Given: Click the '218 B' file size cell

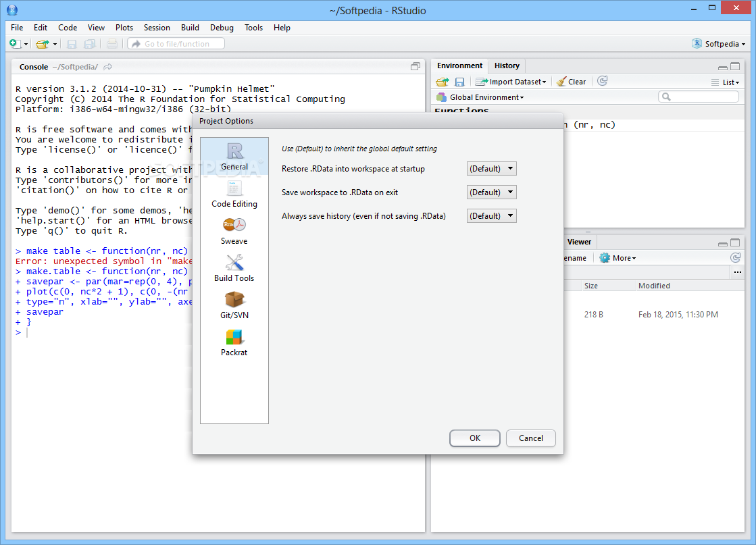Looking at the screenshot, I should pyautogui.click(x=594, y=315).
